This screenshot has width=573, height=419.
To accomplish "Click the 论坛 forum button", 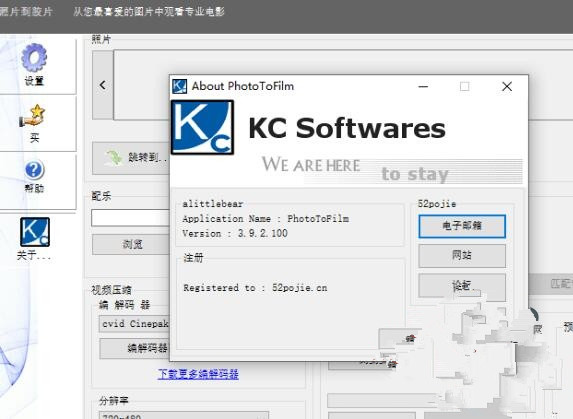I will click(x=462, y=285).
